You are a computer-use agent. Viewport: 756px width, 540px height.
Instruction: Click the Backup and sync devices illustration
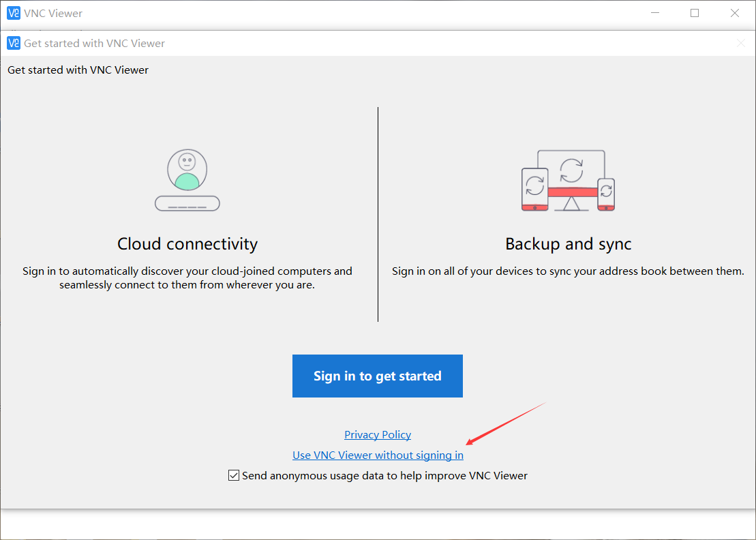click(568, 181)
